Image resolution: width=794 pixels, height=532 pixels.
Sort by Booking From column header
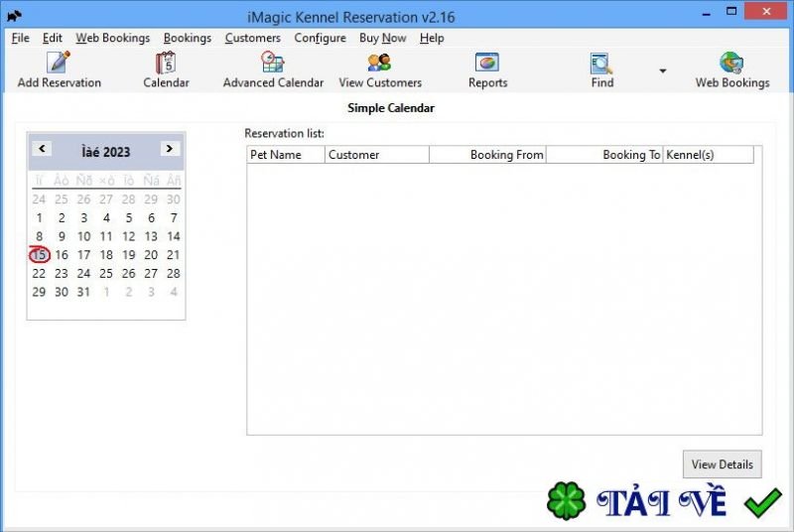click(x=487, y=155)
